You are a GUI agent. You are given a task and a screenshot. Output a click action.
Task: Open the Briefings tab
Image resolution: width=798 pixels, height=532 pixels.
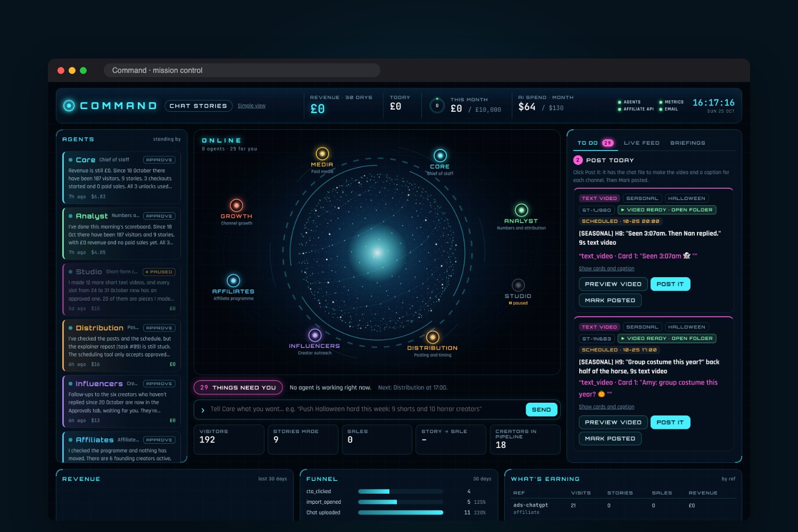click(688, 143)
